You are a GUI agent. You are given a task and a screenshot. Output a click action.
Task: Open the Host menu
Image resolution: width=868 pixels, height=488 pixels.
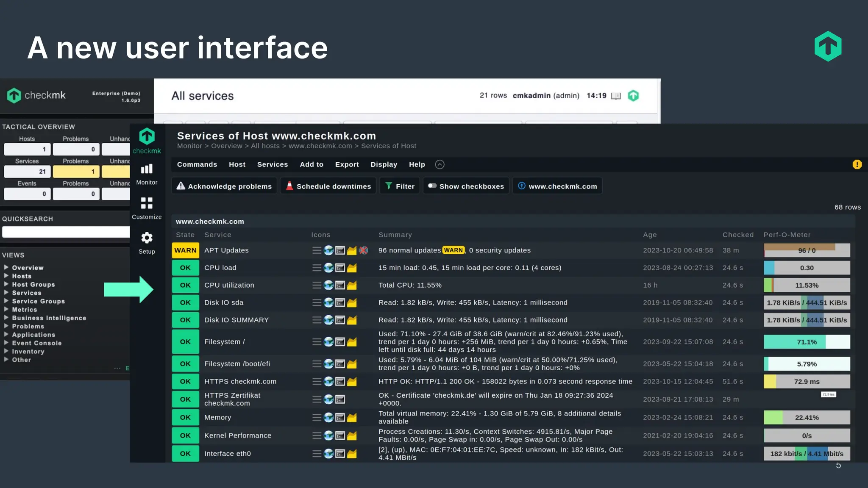[237, 164]
